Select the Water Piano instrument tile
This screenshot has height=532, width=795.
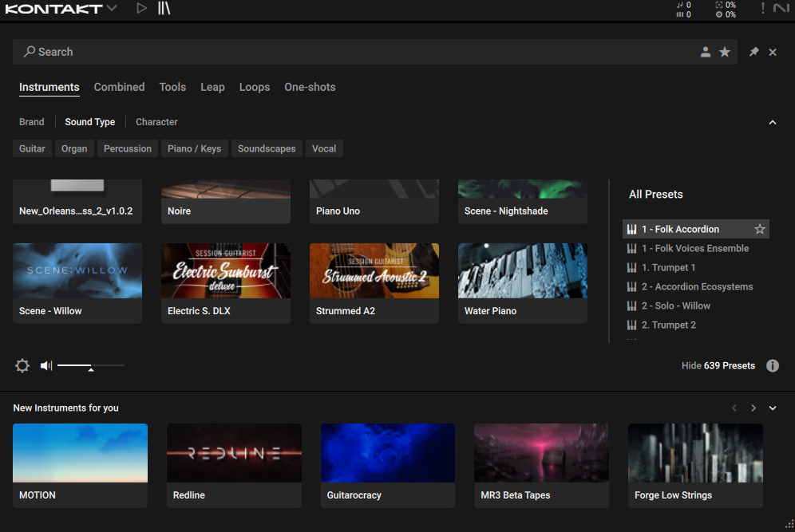[523, 283]
